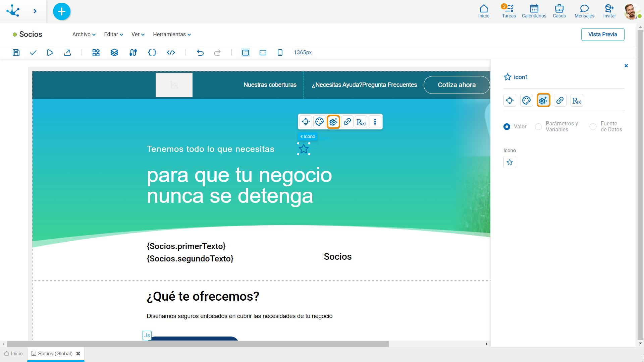This screenshot has height=362, width=644.
Task: Select the heading '¿Qué te ofrecemos?'
Action: click(x=203, y=296)
